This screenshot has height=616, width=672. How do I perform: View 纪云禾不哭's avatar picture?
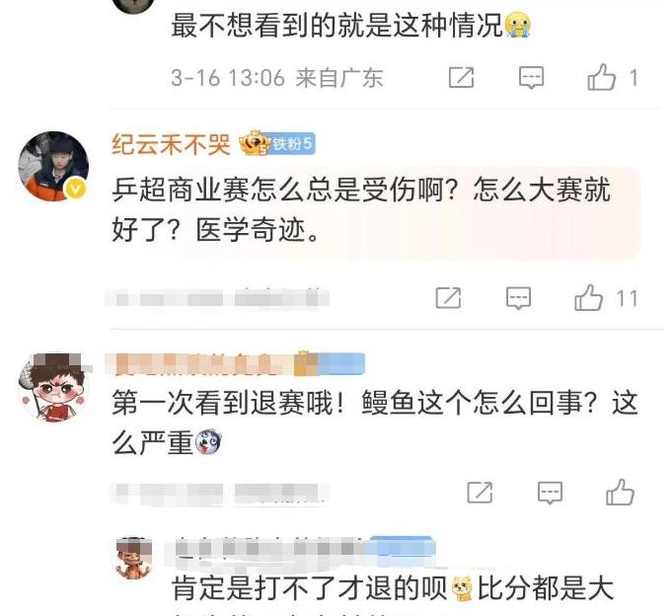point(53,166)
